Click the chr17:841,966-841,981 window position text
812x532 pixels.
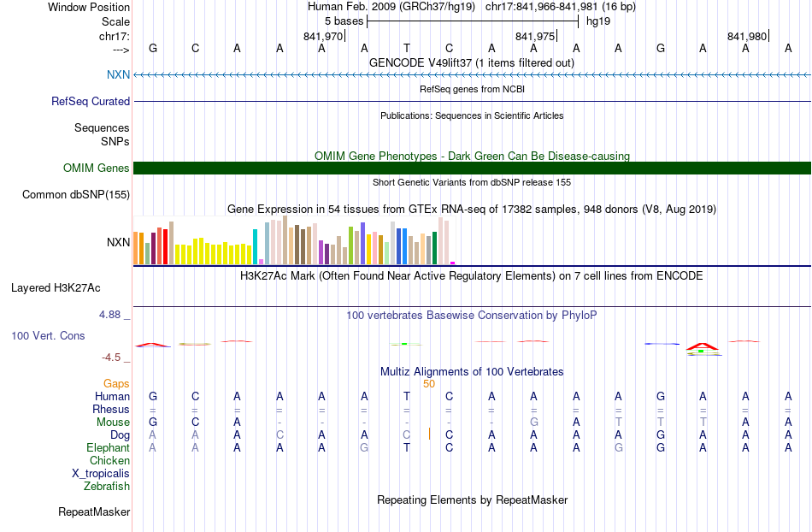coord(561,7)
